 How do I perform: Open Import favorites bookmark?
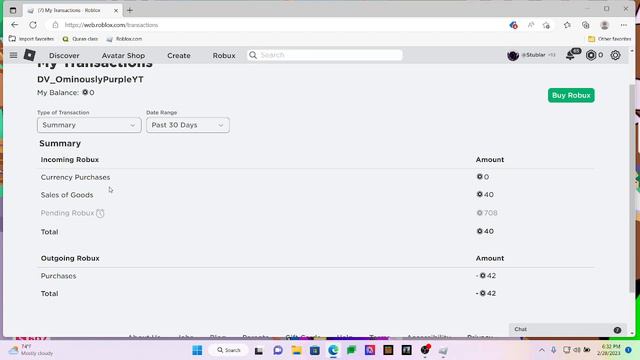tap(31, 39)
